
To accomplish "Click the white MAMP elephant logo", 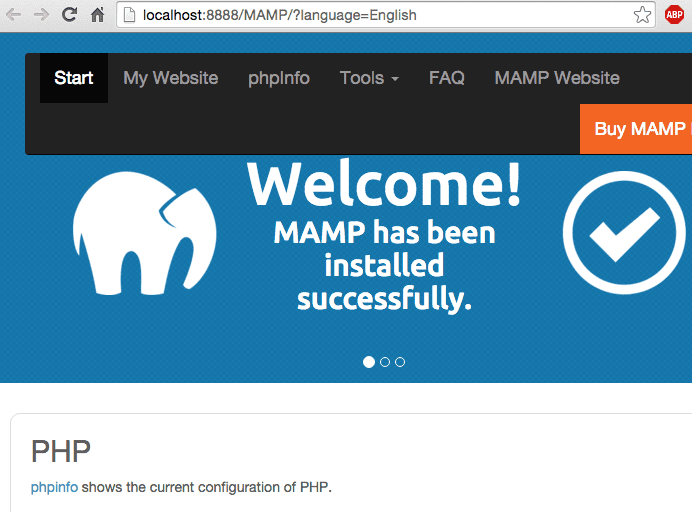I will tap(145, 233).
